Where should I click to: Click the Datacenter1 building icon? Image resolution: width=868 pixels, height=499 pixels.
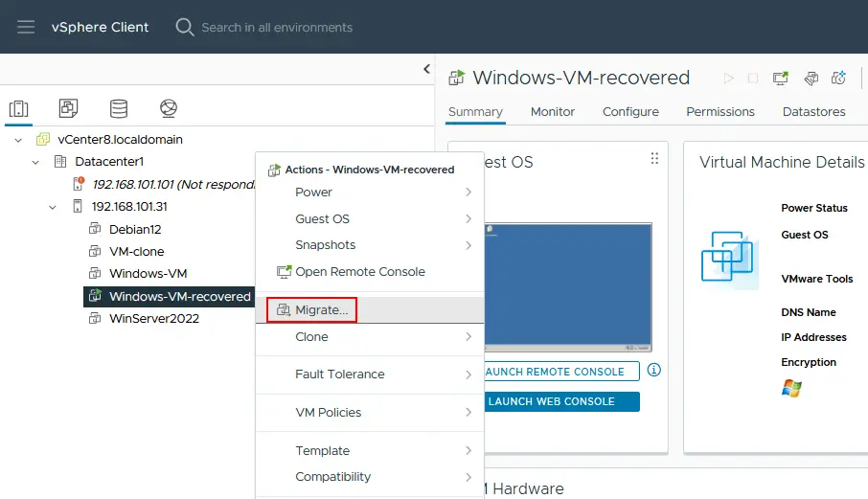tap(59, 162)
